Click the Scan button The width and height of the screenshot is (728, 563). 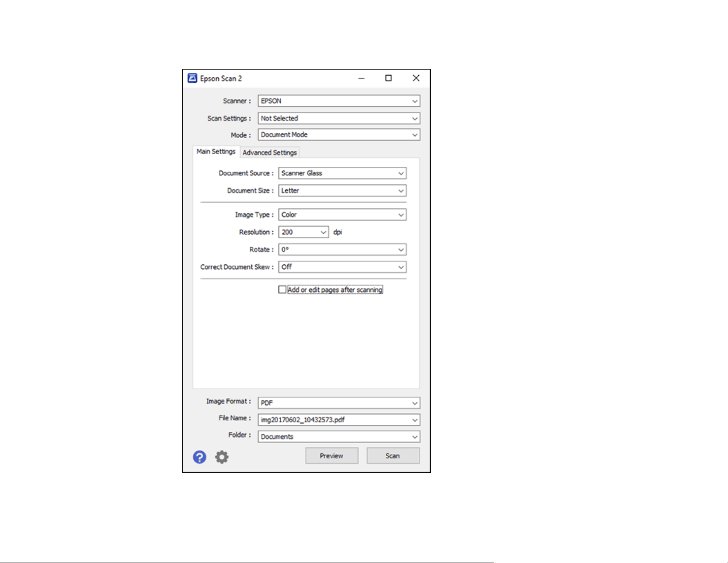click(x=393, y=456)
